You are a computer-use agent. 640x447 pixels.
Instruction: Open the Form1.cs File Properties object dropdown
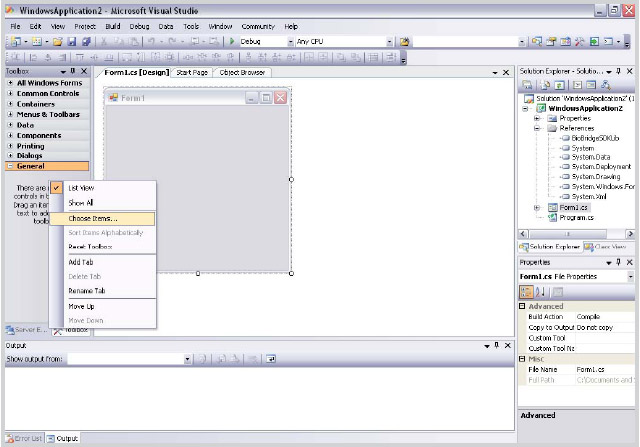coord(631,277)
